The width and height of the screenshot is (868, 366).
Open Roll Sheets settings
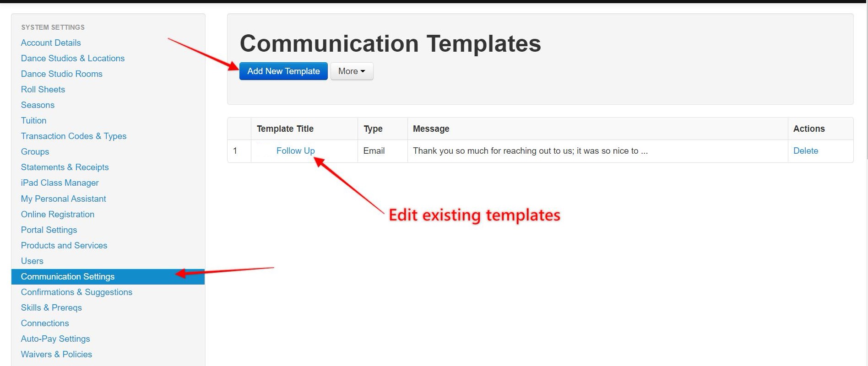click(x=43, y=89)
